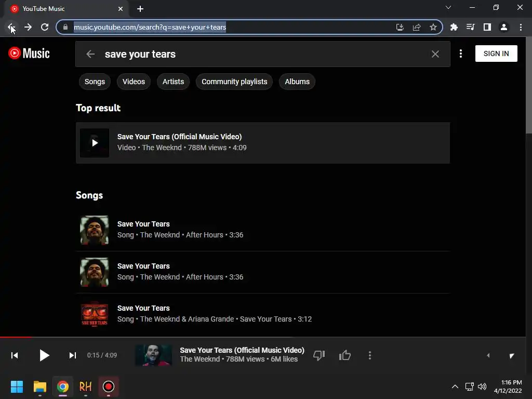Open the player bar three-dot options menu
The width and height of the screenshot is (532, 399).
point(370,355)
